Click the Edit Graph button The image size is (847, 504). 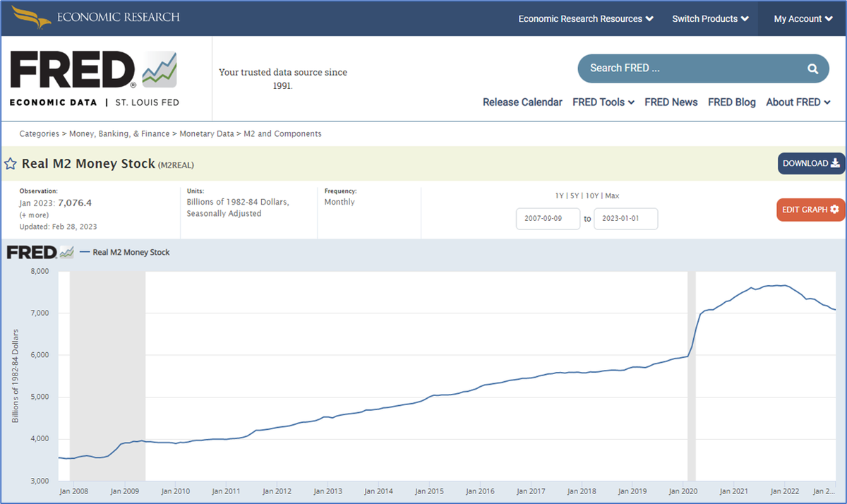pos(810,210)
